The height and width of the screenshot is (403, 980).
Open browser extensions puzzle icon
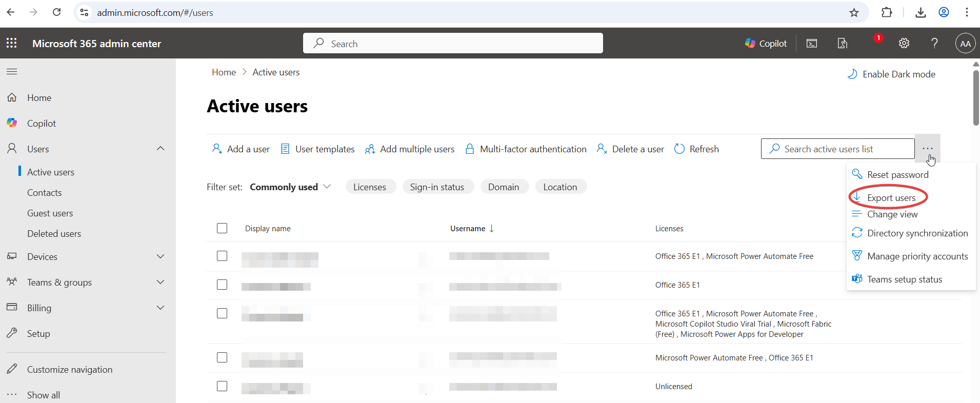[x=887, y=12]
